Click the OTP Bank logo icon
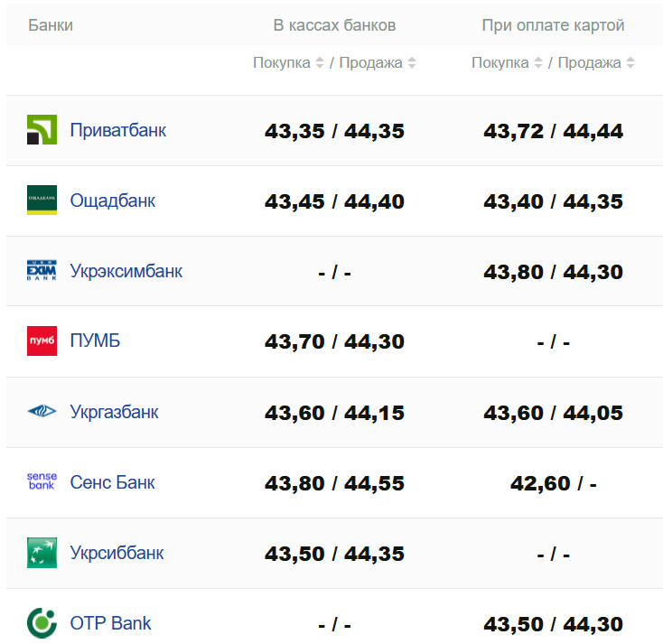 coord(42,623)
